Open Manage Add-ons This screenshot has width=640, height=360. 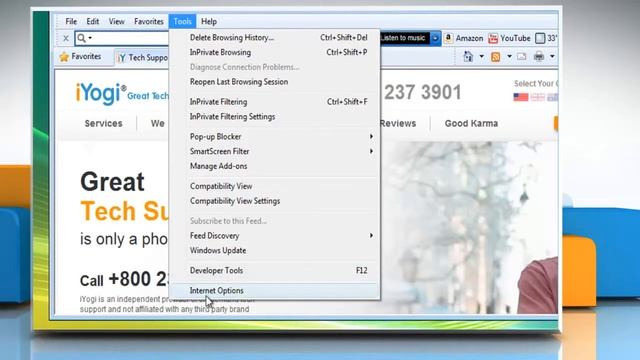pyautogui.click(x=274, y=166)
